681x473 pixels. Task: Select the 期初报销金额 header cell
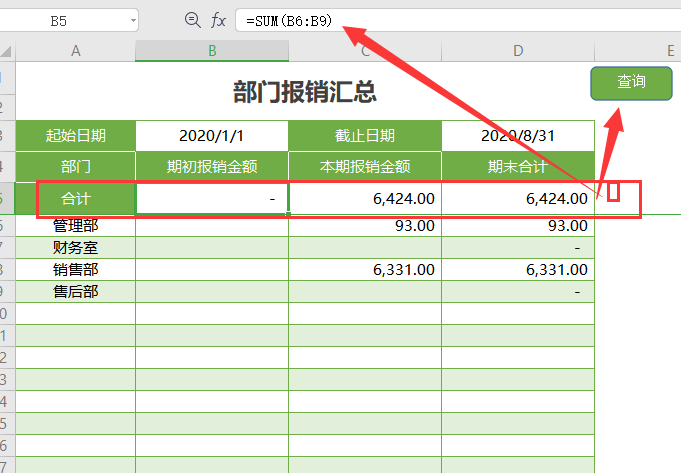pos(212,166)
